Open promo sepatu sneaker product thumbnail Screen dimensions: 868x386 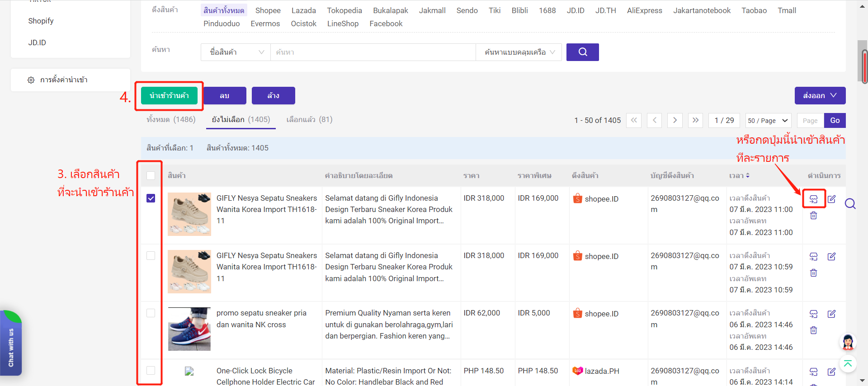point(189,329)
